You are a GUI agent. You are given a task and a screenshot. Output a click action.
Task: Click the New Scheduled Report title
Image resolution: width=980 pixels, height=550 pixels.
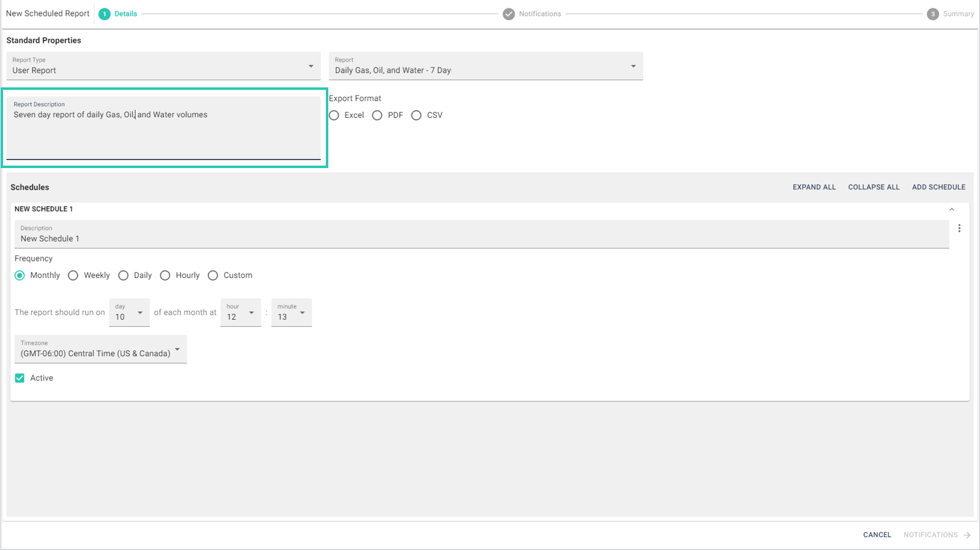click(48, 13)
